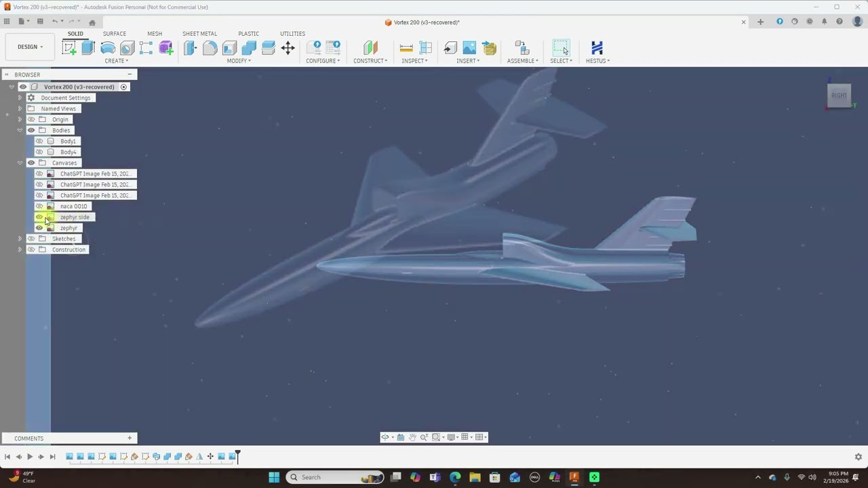Pick the Combine tool
Viewport: 868px width, 488px height.
point(249,47)
